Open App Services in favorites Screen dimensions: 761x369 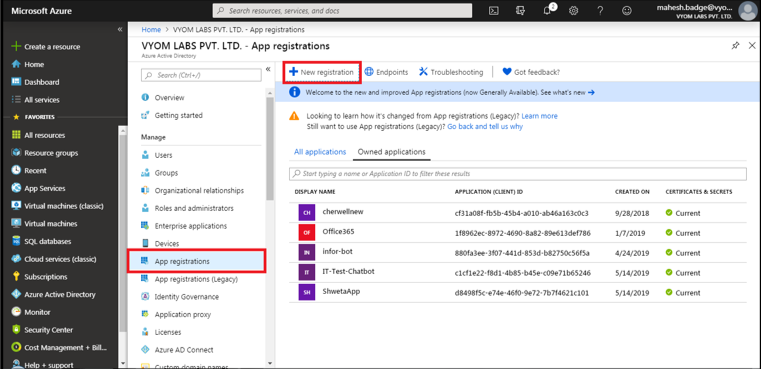point(38,188)
